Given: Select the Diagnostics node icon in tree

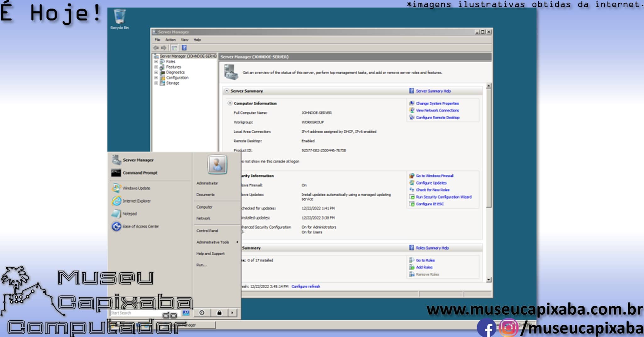Looking at the screenshot, I should click(162, 72).
